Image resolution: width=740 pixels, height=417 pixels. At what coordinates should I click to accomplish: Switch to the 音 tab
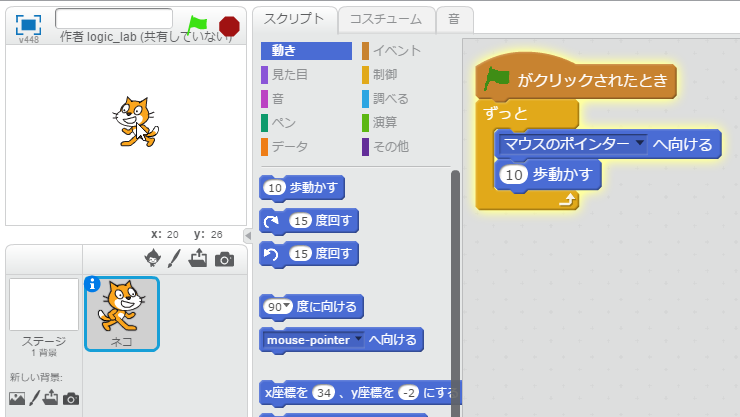pyautogui.click(x=454, y=19)
